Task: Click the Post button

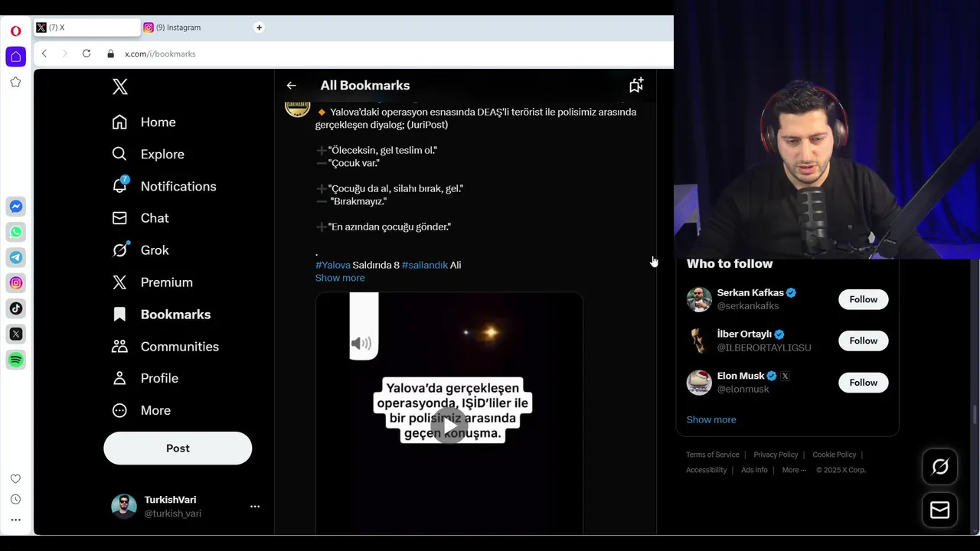Action: pyautogui.click(x=178, y=448)
